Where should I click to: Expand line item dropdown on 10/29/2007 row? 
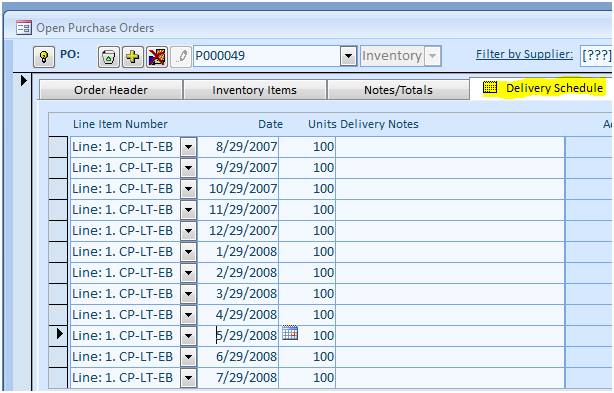(x=188, y=189)
